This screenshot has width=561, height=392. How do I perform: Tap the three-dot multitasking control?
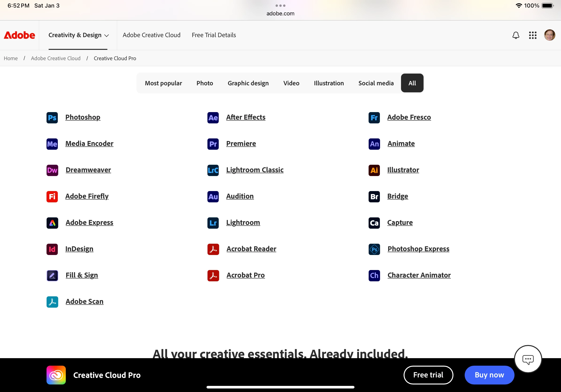[280, 6]
